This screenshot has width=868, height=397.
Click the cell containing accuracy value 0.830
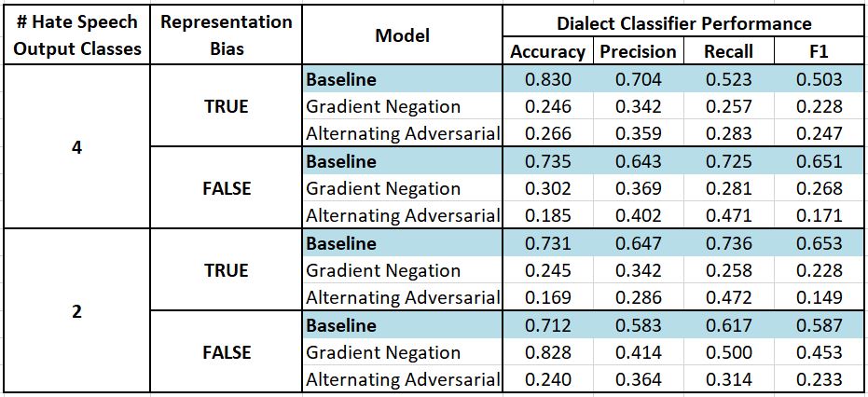point(547,80)
